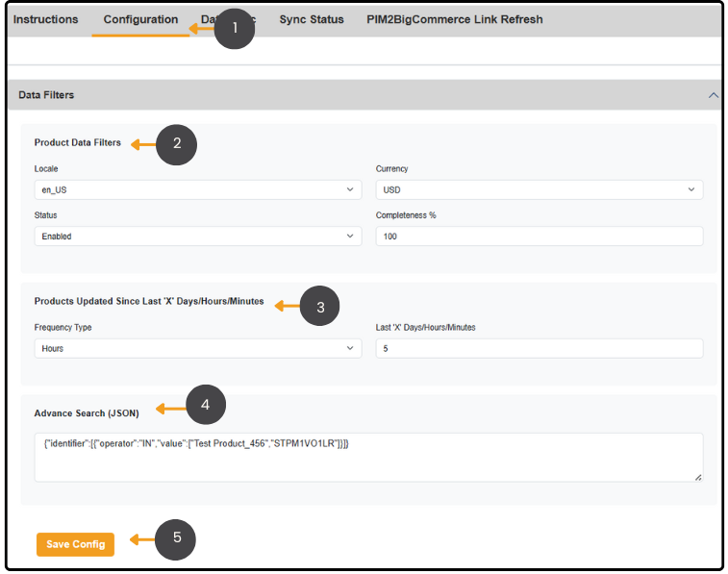Click numbered marker 4 beside Advance Search
The width and height of the screenshot is (728, 574).
pos(205,407)
